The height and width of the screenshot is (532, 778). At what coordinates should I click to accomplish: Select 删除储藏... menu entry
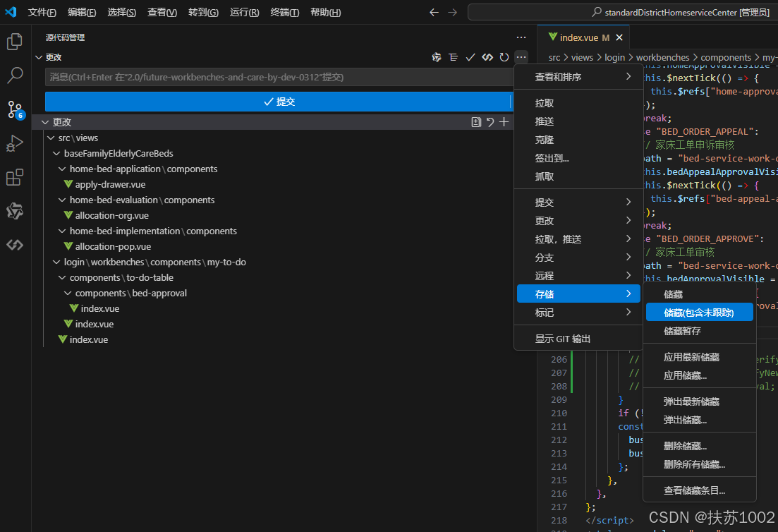click(x=700, y=446)
